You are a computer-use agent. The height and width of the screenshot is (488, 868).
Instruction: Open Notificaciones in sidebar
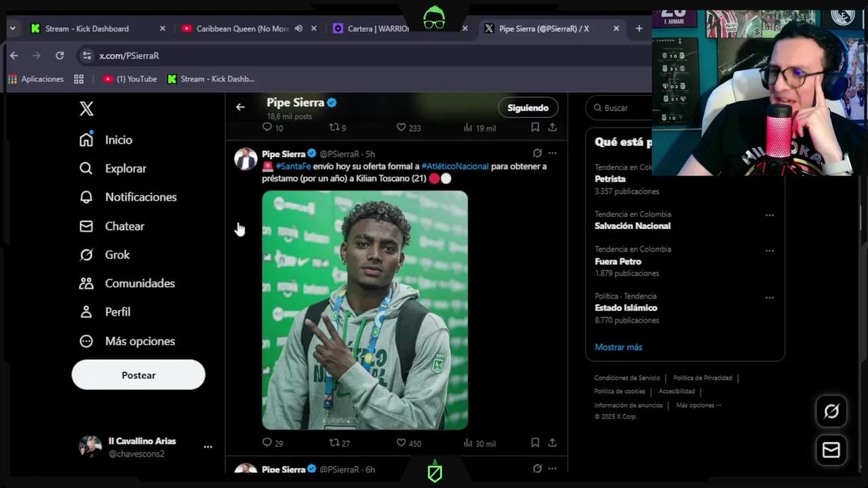(127, 197)
